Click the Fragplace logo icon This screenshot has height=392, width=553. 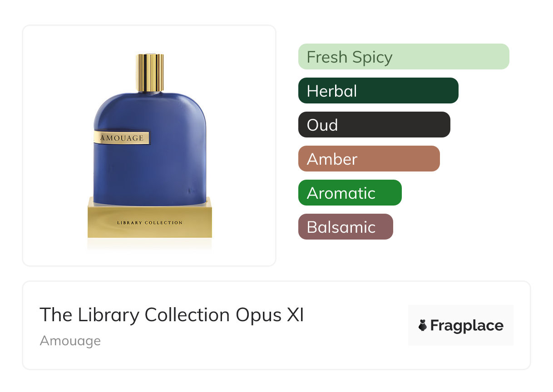pyautogui.click(x=423, y=325)
